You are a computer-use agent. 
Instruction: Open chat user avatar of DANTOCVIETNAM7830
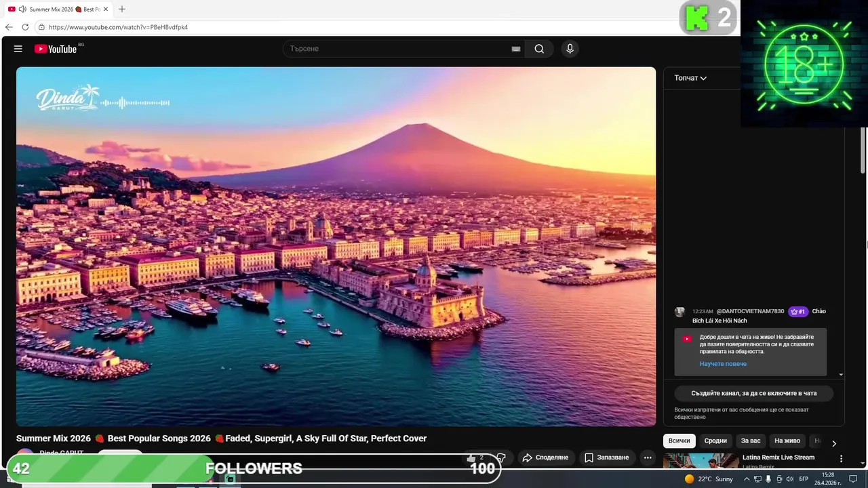tap(679, 312)
